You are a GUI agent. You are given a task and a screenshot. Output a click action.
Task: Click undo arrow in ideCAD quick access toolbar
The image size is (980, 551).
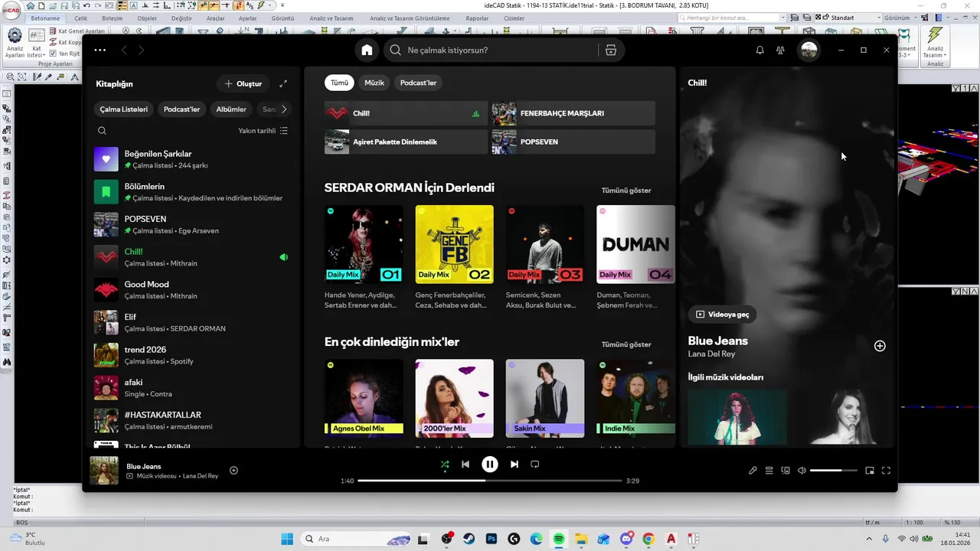(87, 5)
